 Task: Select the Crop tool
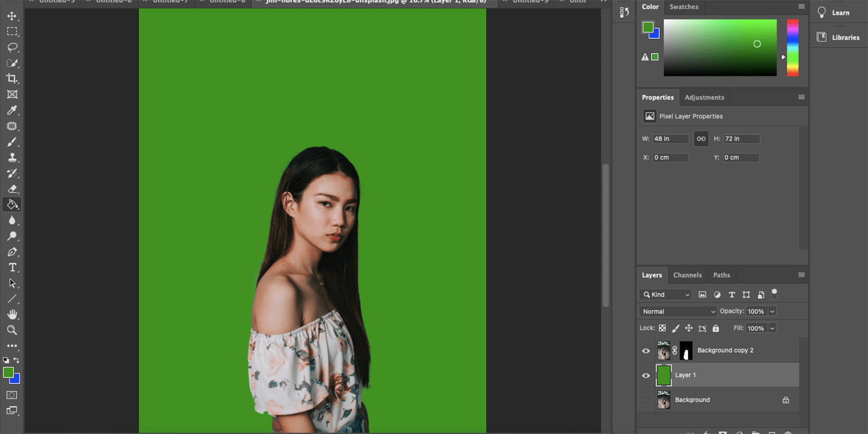click(x=12, y=79)
